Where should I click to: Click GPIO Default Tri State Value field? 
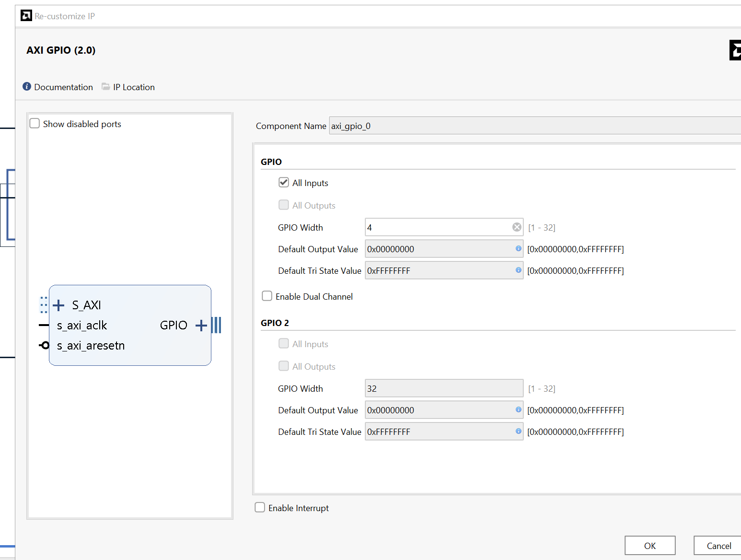[x=444, y=270]
